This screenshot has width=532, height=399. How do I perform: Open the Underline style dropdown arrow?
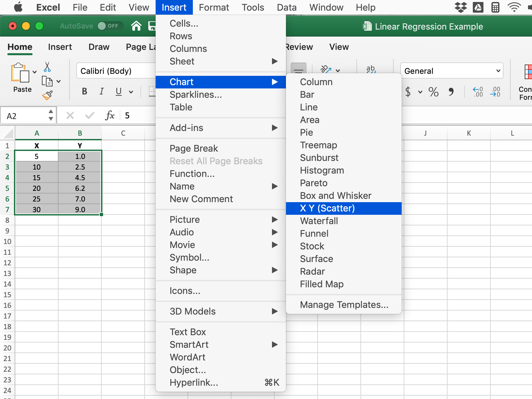tap(131, 92)
